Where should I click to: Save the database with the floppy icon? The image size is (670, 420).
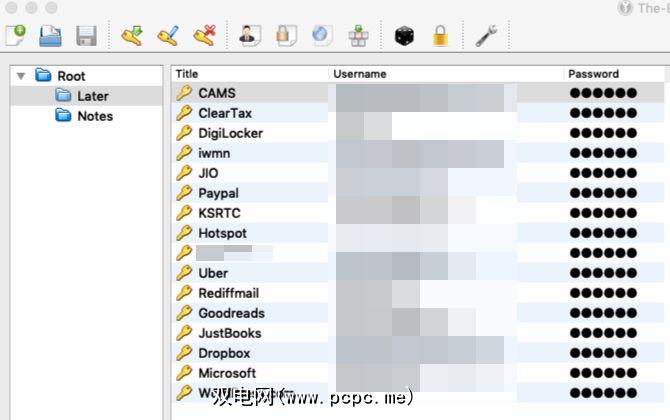(86, 36)
